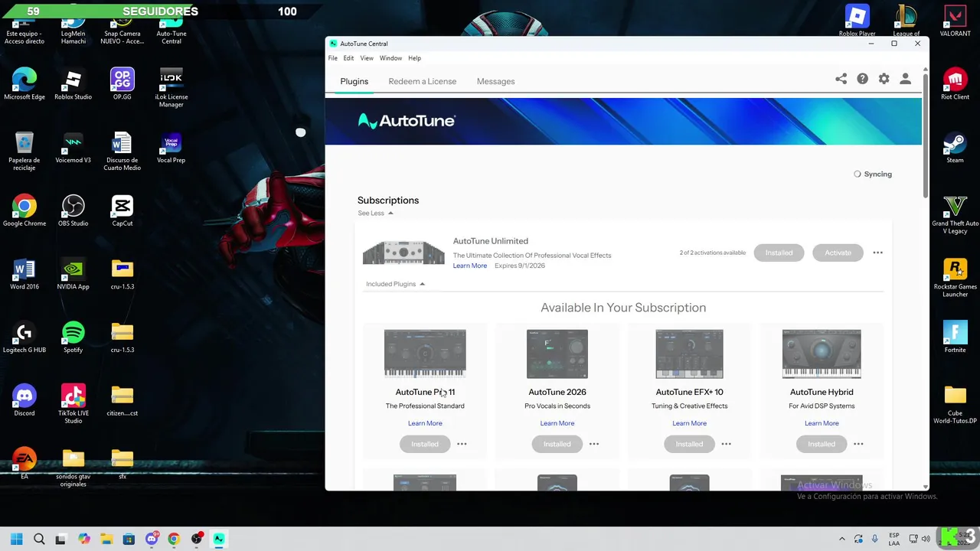Open the Window menu
The height and width of the screenshot is (551, 980).
click(390, 58)
